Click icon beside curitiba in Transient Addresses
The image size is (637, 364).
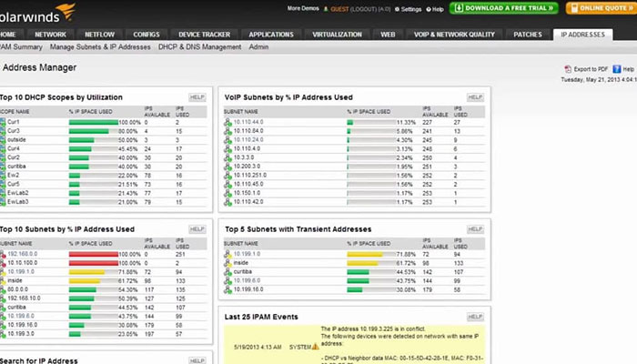(227, 272)
